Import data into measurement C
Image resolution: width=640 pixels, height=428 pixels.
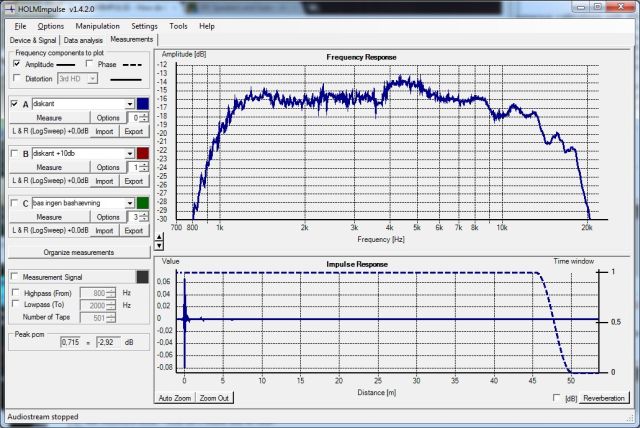(104, 231)
